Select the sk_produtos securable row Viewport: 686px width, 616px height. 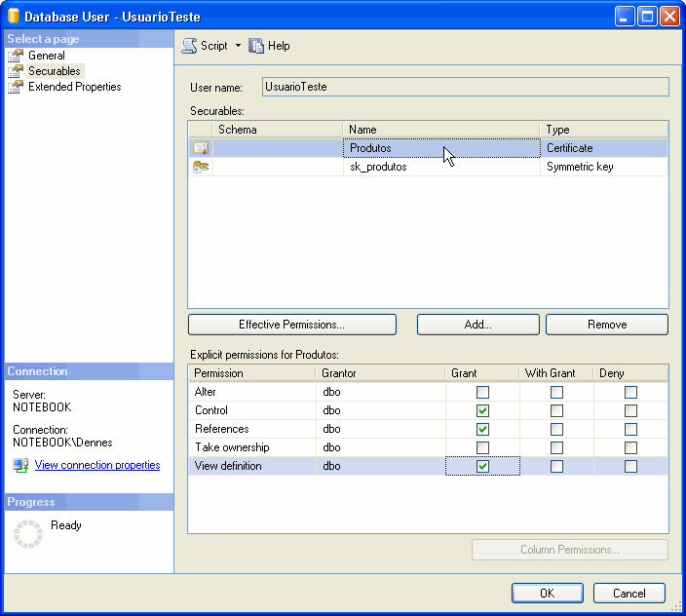(378, 167)
